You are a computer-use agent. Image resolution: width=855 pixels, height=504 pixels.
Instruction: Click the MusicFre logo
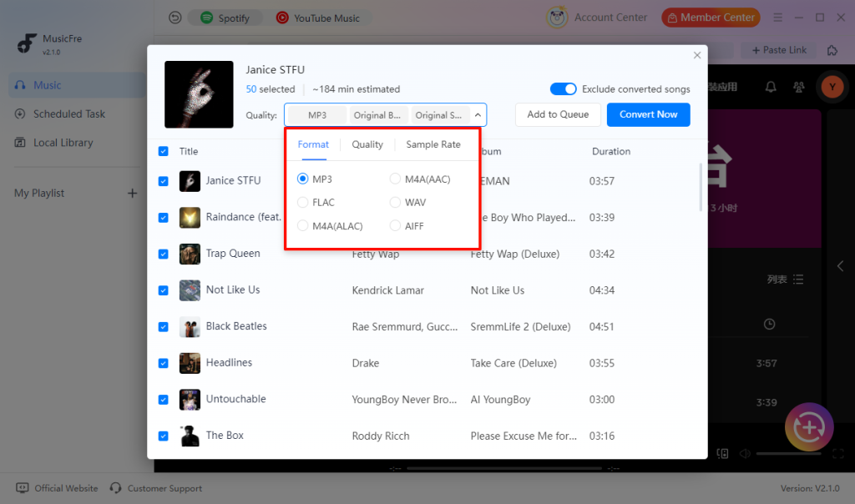point(26,43)
